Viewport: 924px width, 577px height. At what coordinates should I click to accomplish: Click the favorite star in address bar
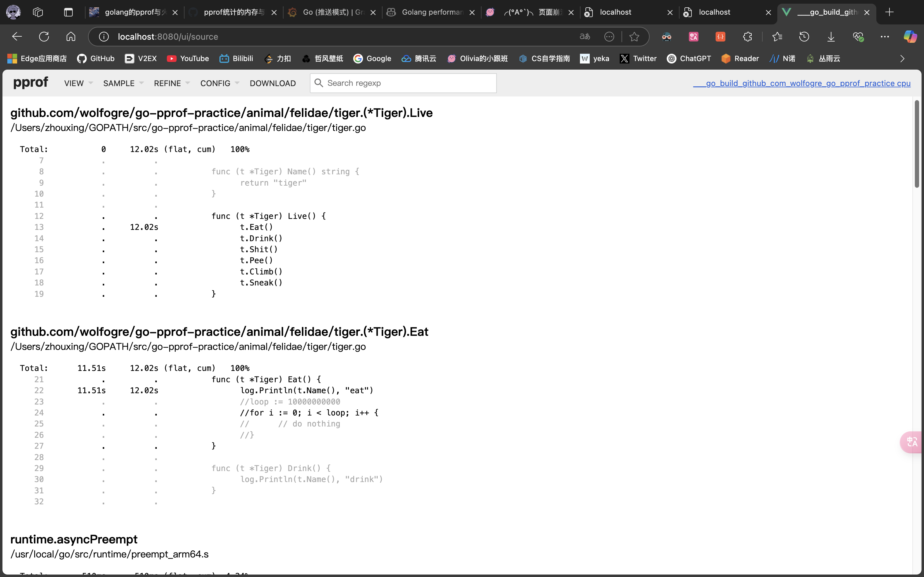coord(634,37)
